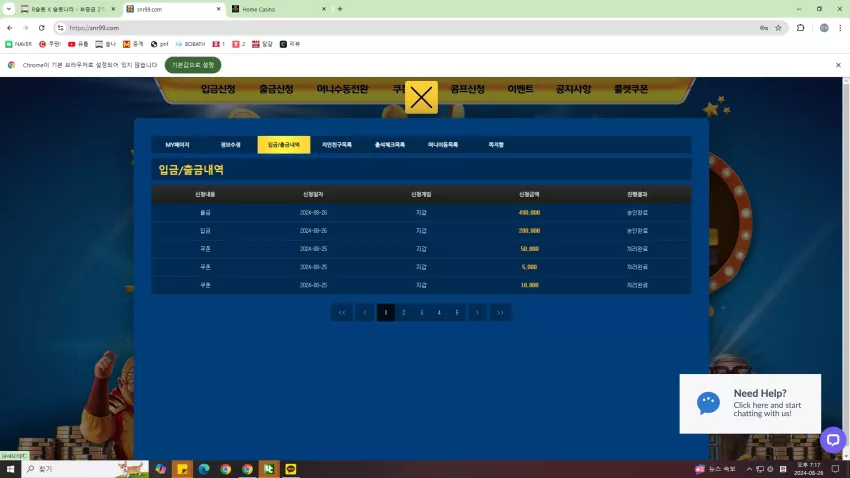Open the 리뷰 bookmark

coord(289,44)
